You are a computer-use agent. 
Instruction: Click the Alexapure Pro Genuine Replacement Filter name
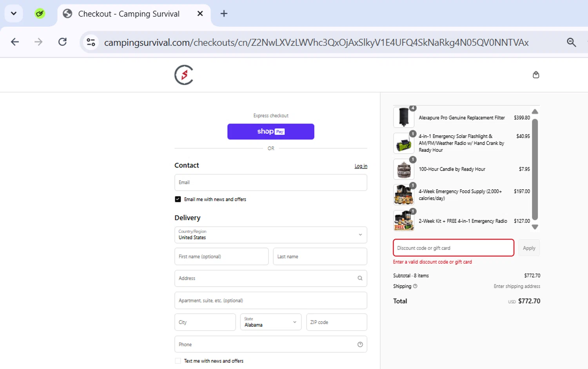coord(462,118)
